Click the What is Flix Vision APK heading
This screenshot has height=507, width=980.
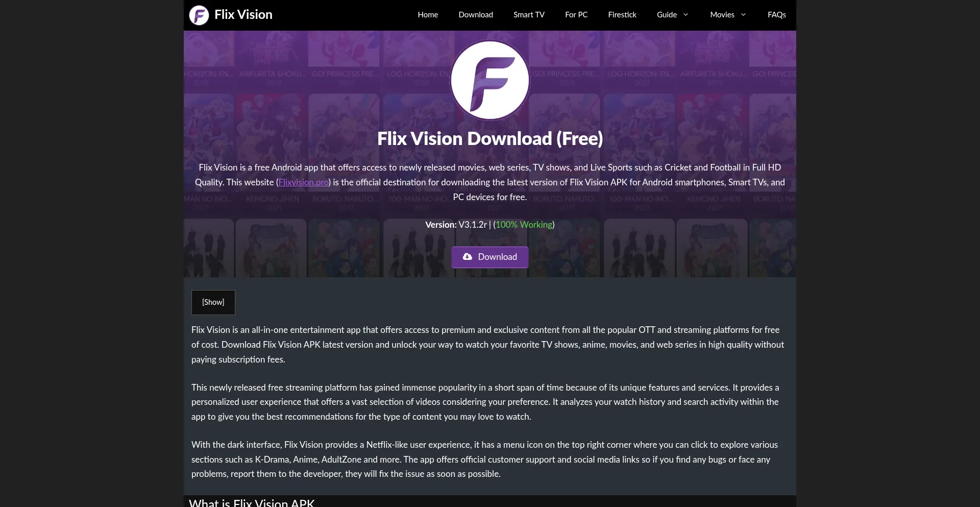click(x=252, y=502)
